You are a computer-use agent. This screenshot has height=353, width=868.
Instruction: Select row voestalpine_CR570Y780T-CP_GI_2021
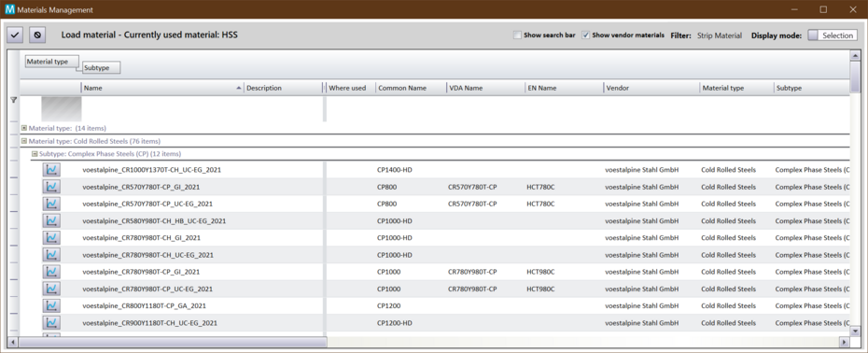tap(435, 187)
